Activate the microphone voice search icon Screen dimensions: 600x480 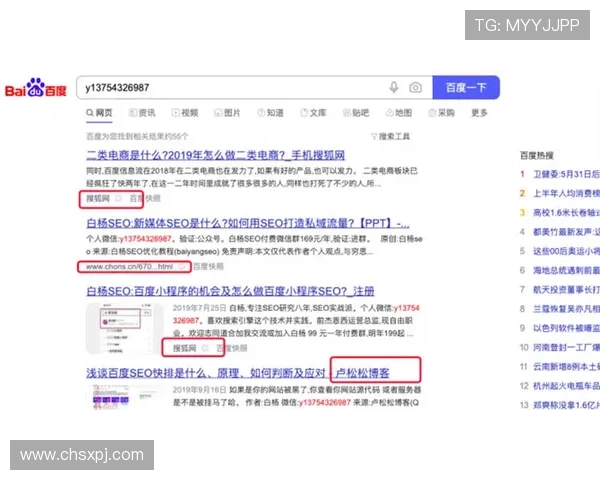point(394,88)
